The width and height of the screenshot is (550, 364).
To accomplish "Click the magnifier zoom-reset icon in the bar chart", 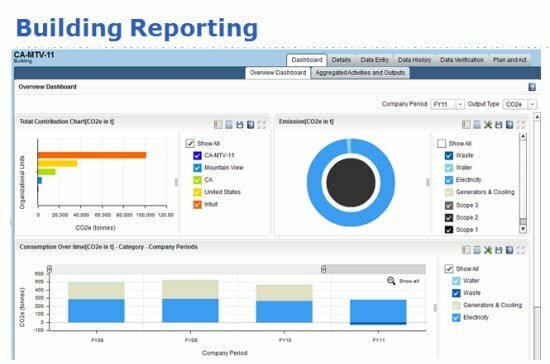I will tap(391, 281).
